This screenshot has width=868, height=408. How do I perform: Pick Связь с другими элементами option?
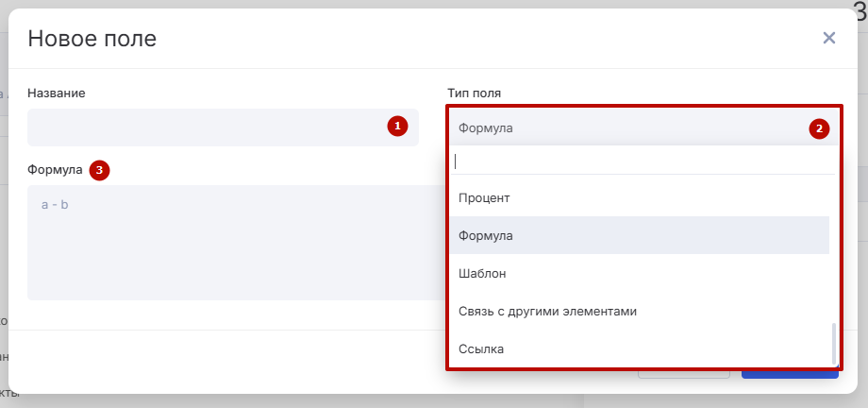coord(640,311)
